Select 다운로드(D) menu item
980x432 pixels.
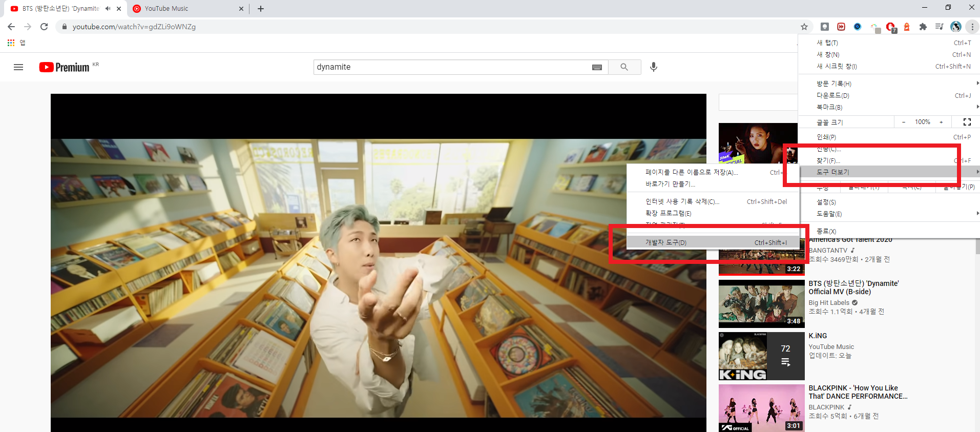click(889, 95)
